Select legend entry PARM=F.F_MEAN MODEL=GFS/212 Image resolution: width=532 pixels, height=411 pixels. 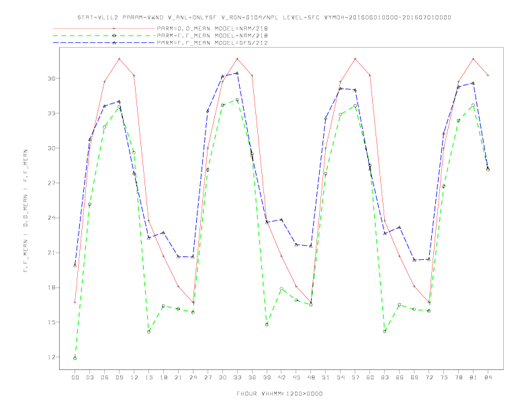click(212, 43)
